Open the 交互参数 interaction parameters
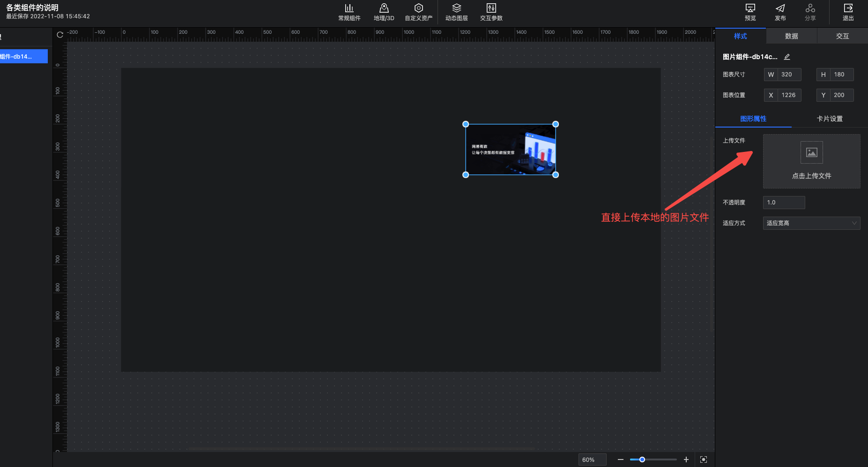 click(x=491, y=12)
